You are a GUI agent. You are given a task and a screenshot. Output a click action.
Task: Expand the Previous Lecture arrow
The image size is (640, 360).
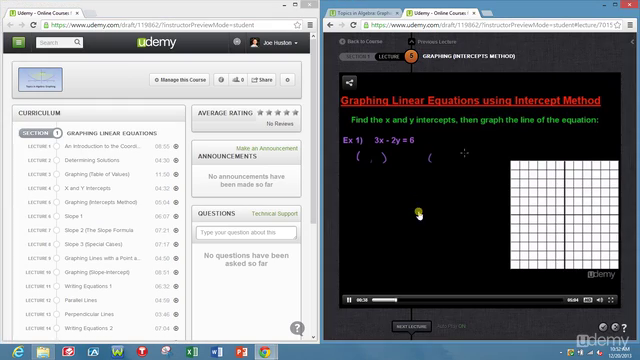(411, 42)
